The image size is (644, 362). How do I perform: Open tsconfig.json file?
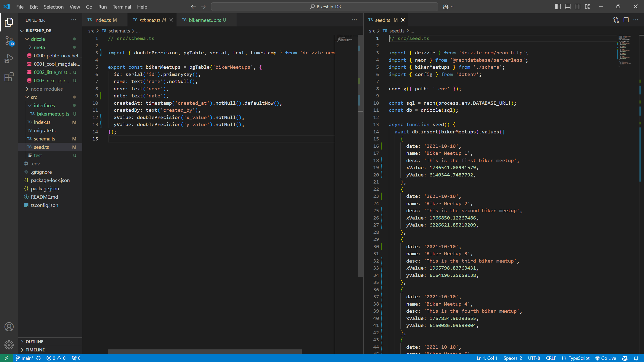pyautogui.click(x=50, y=205)
